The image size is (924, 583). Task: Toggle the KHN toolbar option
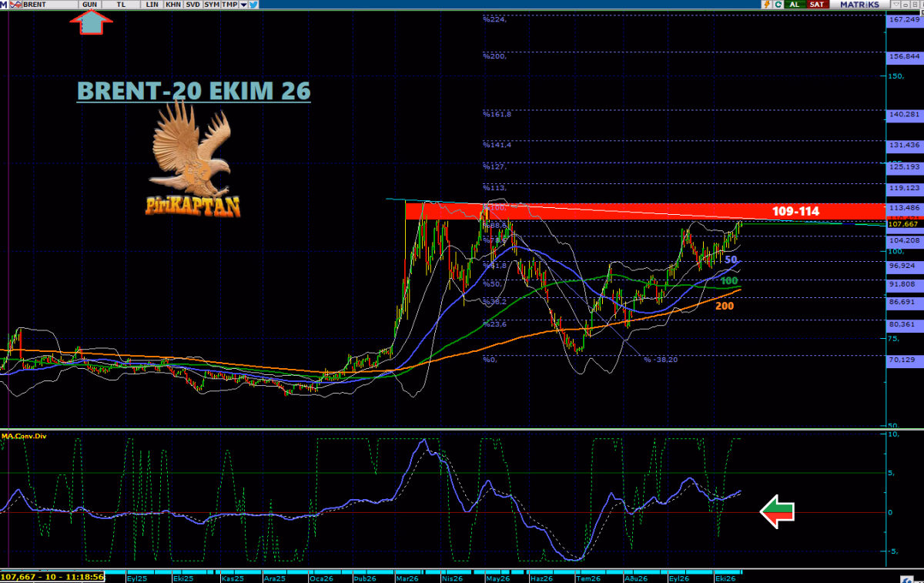(173, 5)
